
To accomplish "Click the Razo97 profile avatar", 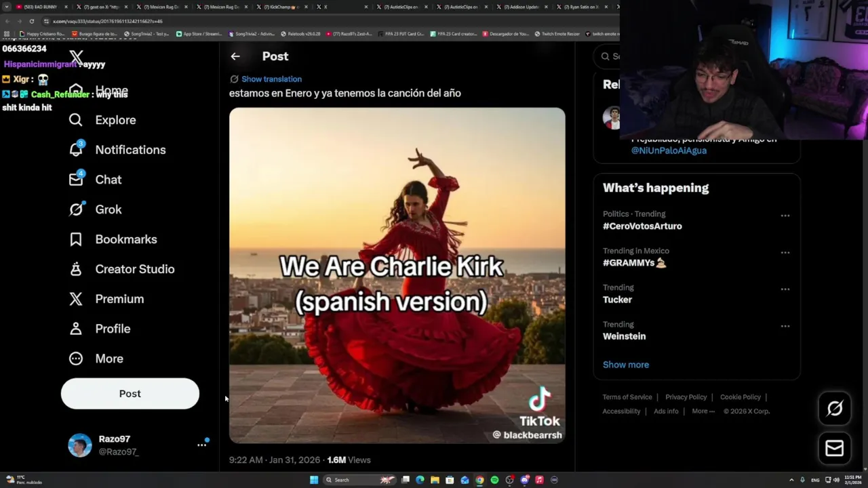I will pyautogui.click(x=80, y=445).
